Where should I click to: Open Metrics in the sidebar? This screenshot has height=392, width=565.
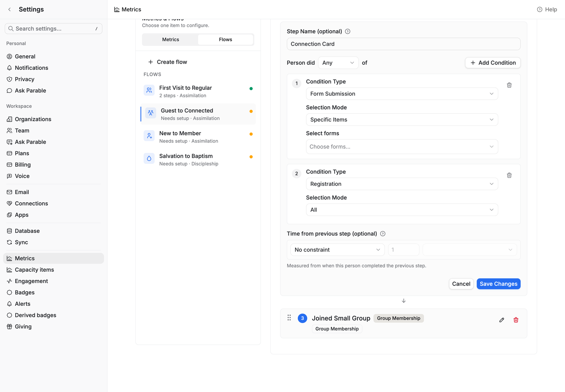[53, 258]
